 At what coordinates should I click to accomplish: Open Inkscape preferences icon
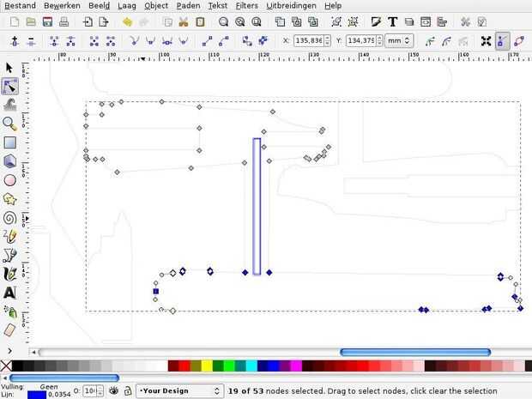pos(465,22)
